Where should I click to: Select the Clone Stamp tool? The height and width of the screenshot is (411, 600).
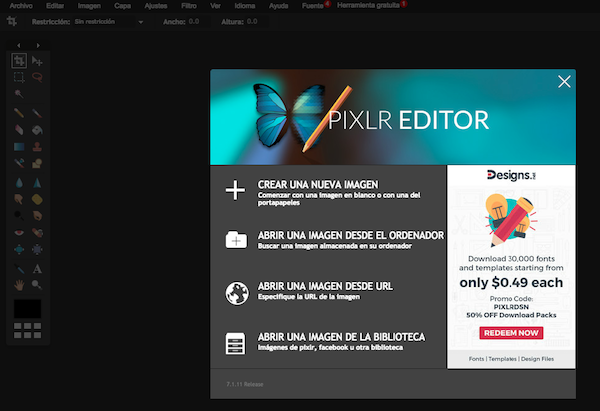37,147
